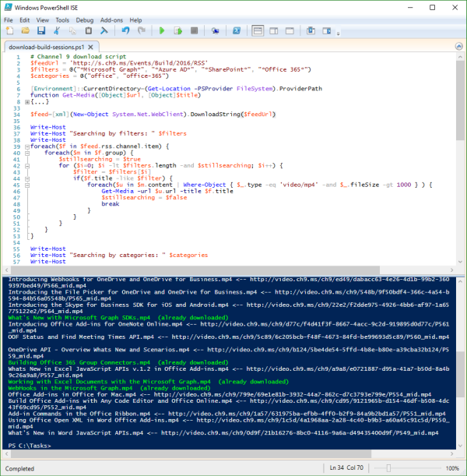Run the script with the green play icon
The width and height of the screenshot is (467, 476).
[x=162, y=30]
